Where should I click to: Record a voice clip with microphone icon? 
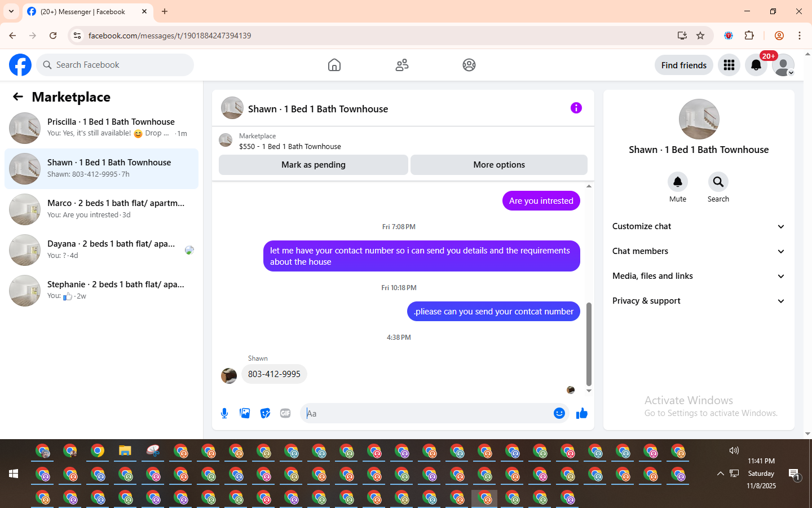(224, 413)
